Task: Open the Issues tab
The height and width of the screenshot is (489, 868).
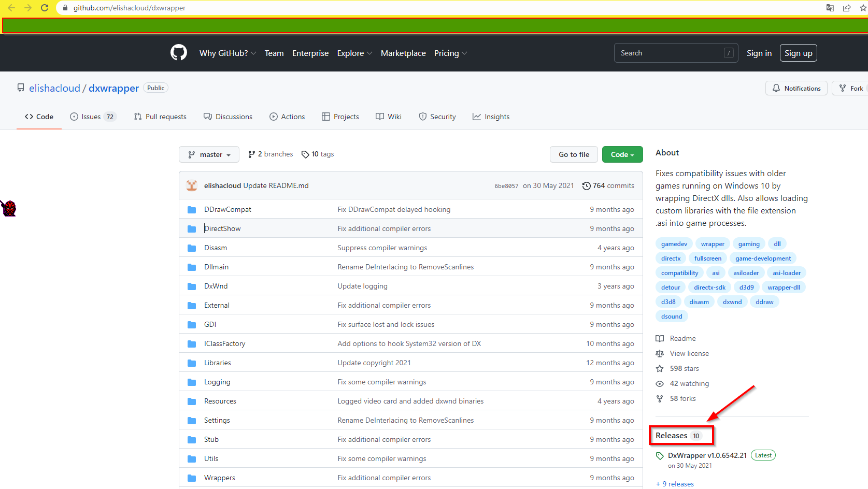Action: [x=93, y=117]
